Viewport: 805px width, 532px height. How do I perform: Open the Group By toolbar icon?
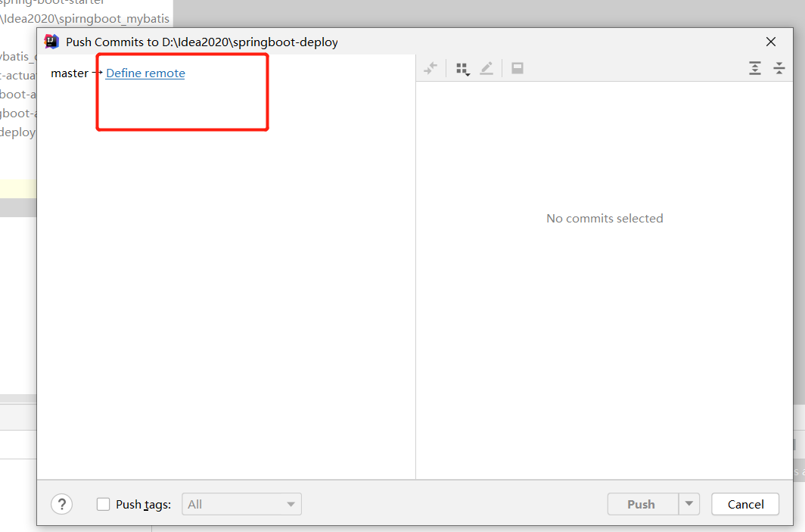pos(462,69)
